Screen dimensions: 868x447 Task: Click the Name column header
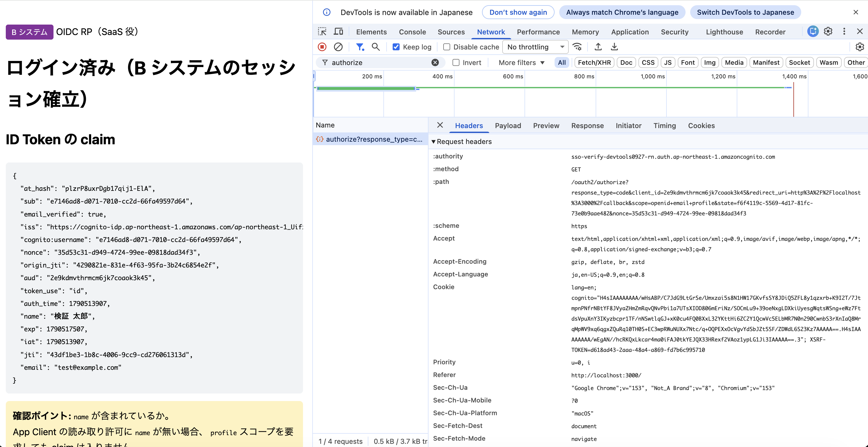370,125
